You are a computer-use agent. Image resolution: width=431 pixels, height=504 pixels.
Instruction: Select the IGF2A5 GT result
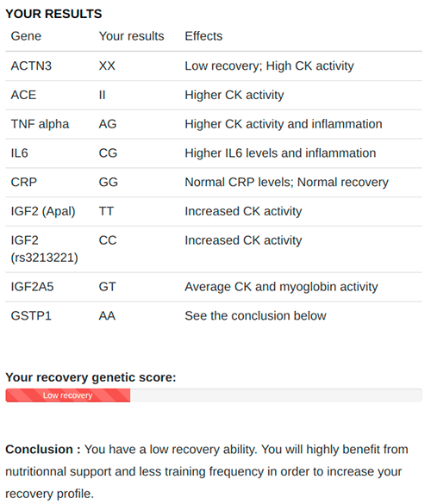[x=107, y=287]
